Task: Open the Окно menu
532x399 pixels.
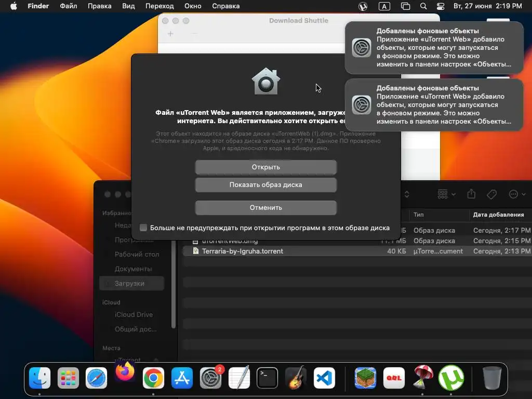Action: pyautogui.click(x=193, y=6)
